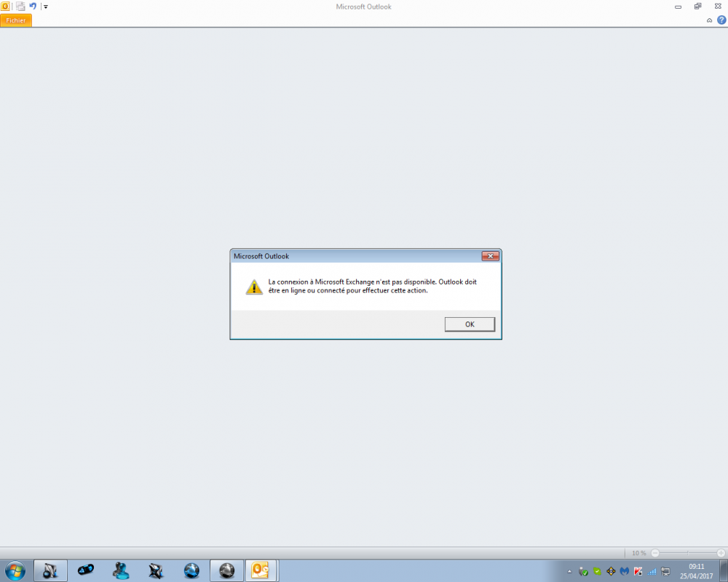Open the Outlook taskbar icon

tap(261, 570)
